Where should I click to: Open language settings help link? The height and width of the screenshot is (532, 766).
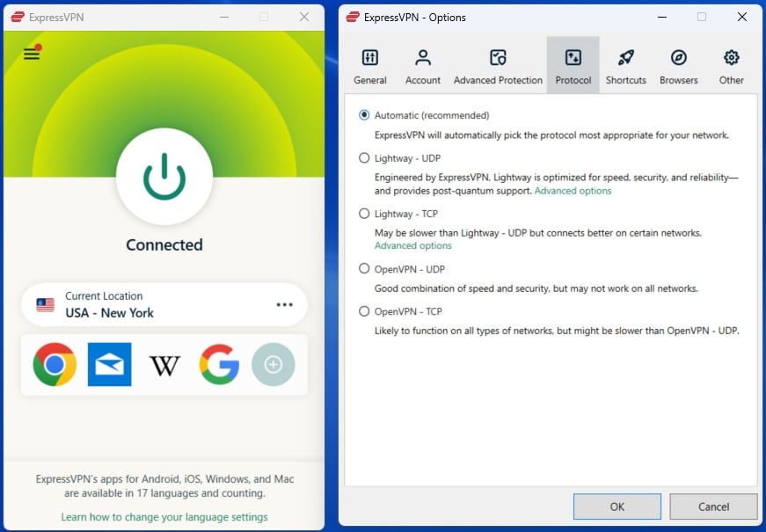click(x=164, y=517)
